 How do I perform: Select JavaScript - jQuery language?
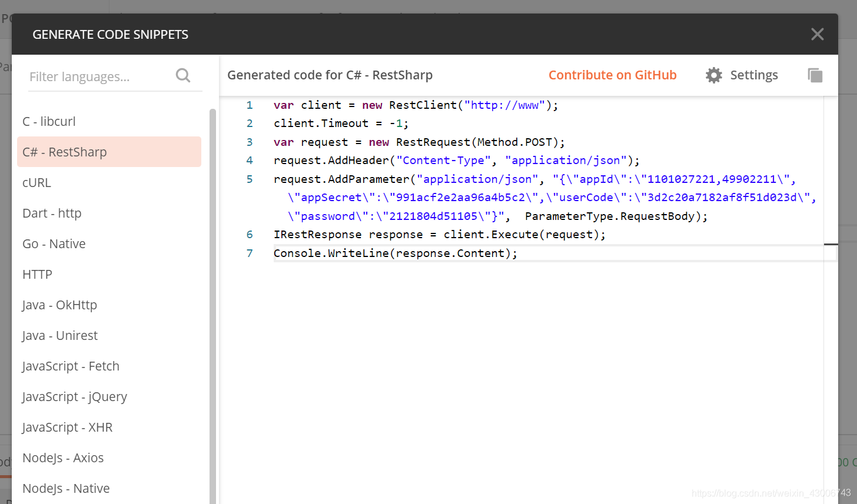pos(75,397)
